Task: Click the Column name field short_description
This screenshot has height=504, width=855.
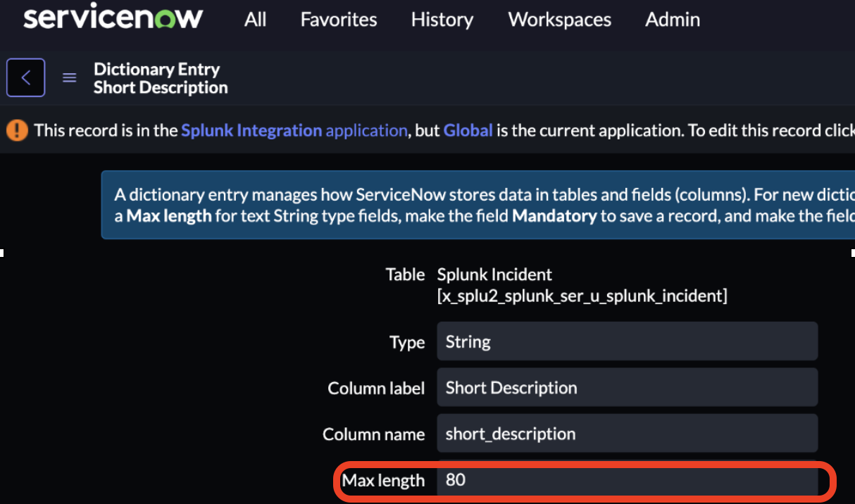Action: (627, 434)
